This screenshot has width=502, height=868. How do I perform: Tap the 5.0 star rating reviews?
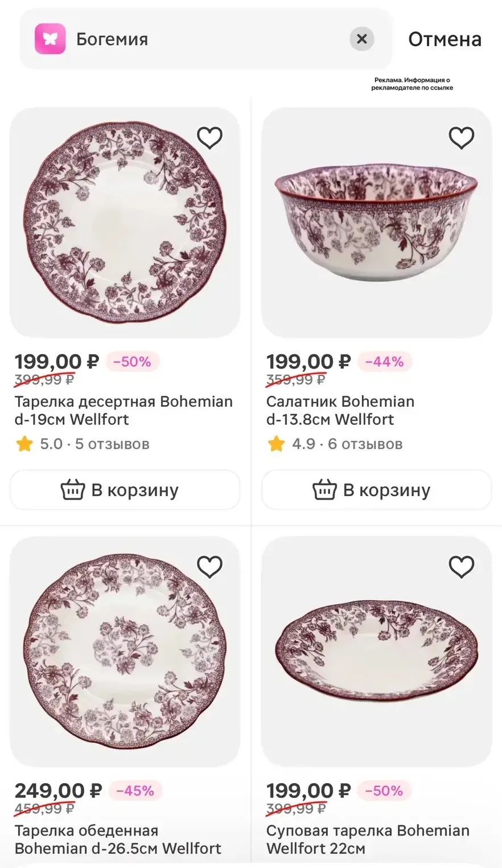pyautogui.click(x=83, y=444)
